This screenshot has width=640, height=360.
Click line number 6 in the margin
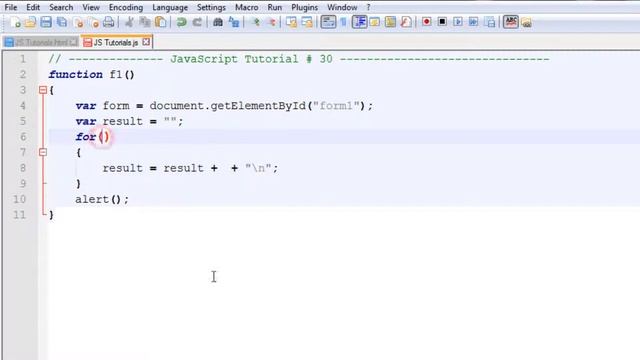tap(23, 137)
